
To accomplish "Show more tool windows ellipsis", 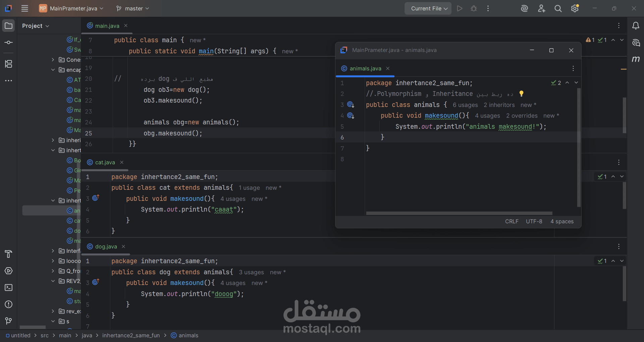I will click(x=9, y=80).
